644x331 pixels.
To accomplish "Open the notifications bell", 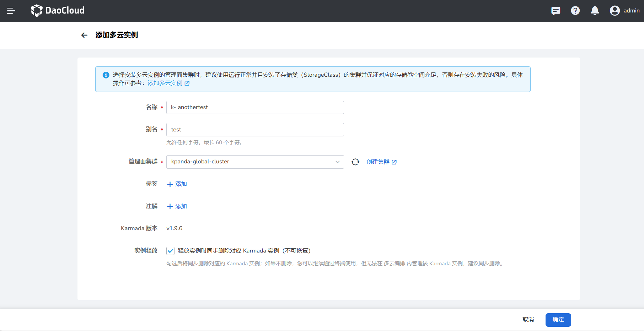I will click(x=595, y=11).
